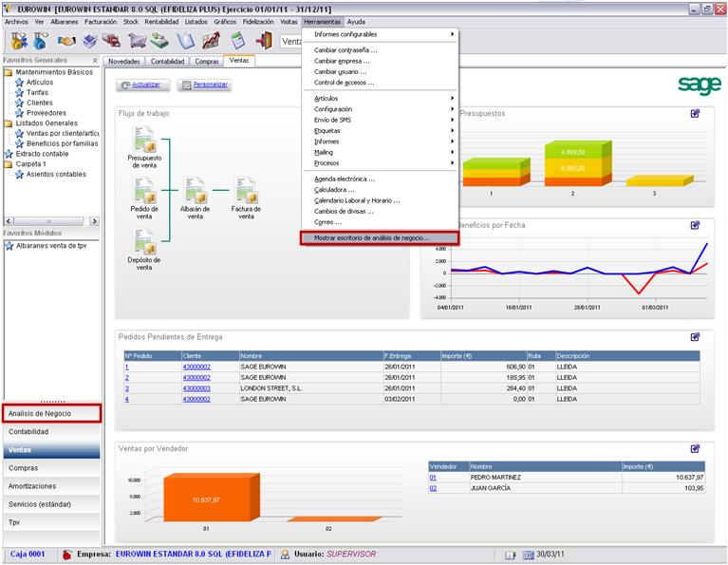Open Pedido de venta workflow icon
Viewport: 728px width, 565px height.
144,191
